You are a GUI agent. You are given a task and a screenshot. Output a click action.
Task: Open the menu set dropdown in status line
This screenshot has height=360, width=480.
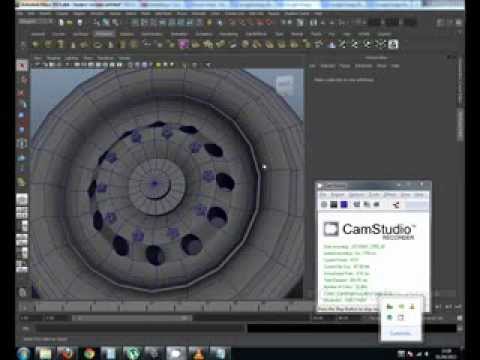click(36, 22)
